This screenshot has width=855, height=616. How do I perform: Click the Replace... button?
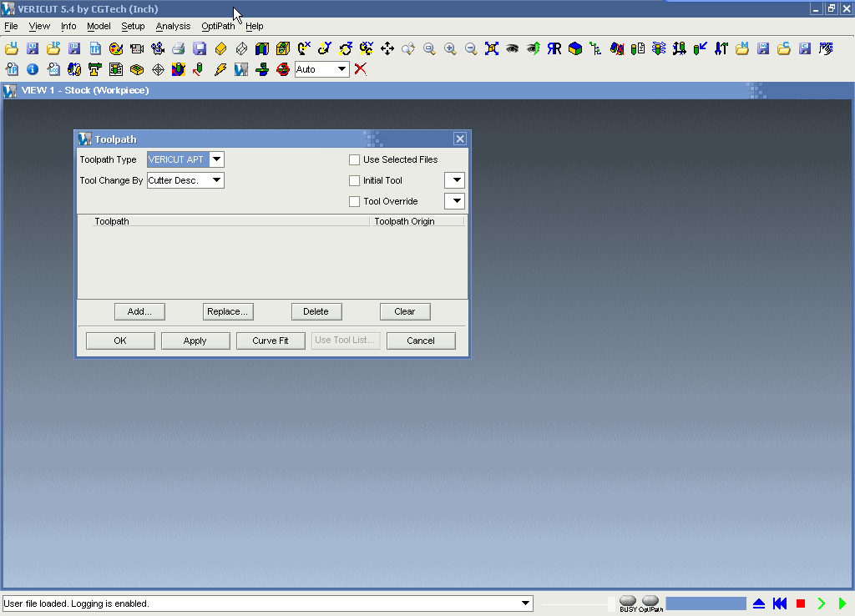point(228,312)
